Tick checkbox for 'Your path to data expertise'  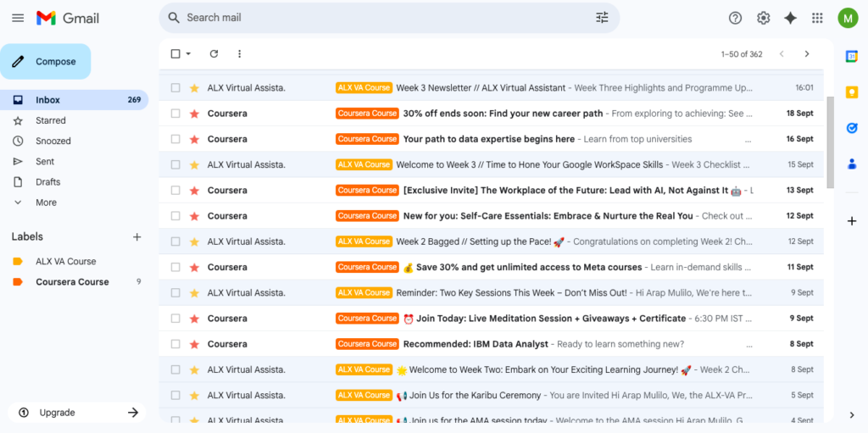175,139
